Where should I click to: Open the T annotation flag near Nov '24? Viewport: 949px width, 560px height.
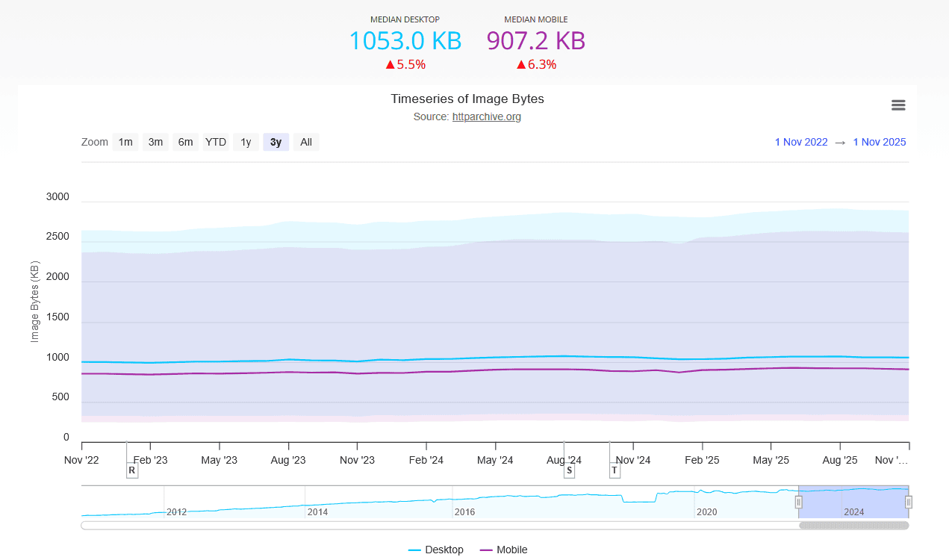click(614, 470)
